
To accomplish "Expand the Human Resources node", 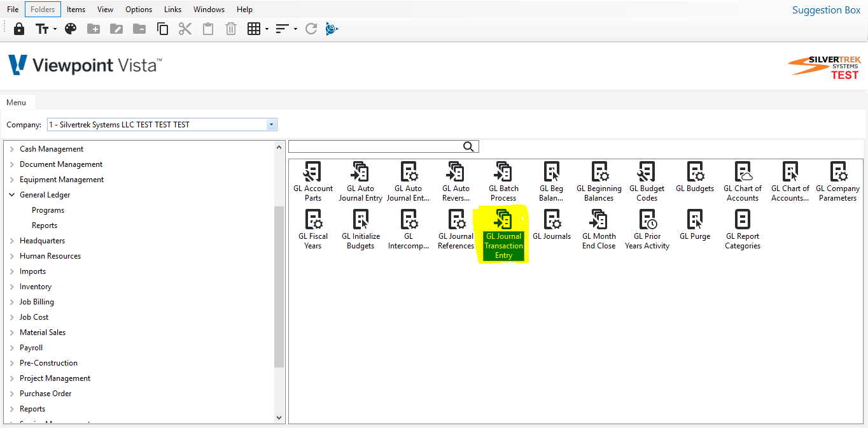I will [12, 256].
